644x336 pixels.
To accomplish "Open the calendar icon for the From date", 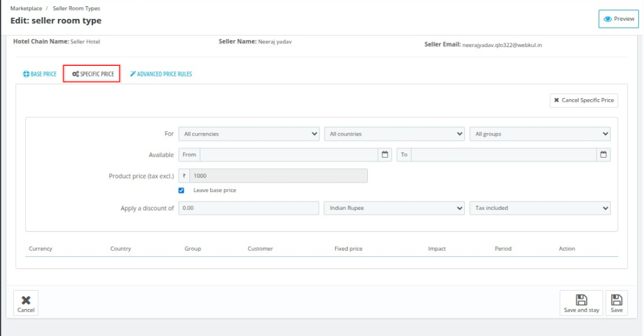I will point(385,154).
